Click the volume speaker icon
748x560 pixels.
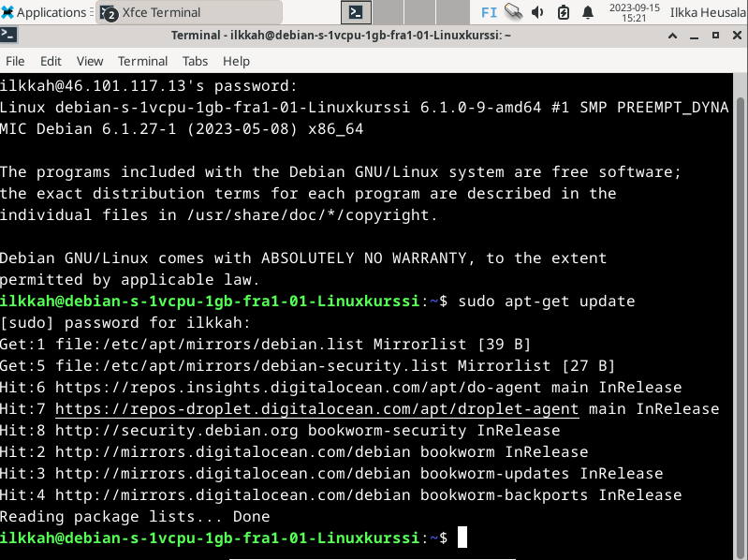click(538, 12)
